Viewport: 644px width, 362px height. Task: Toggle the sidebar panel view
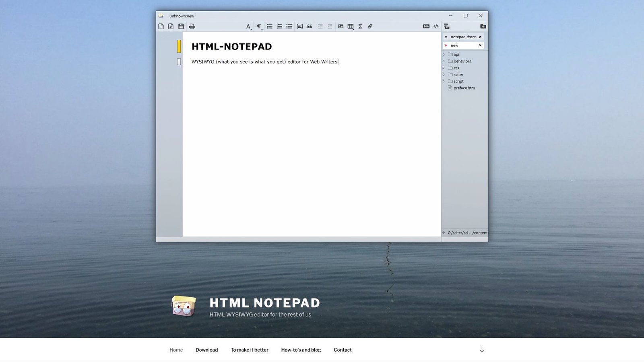[x=446, y=26]
